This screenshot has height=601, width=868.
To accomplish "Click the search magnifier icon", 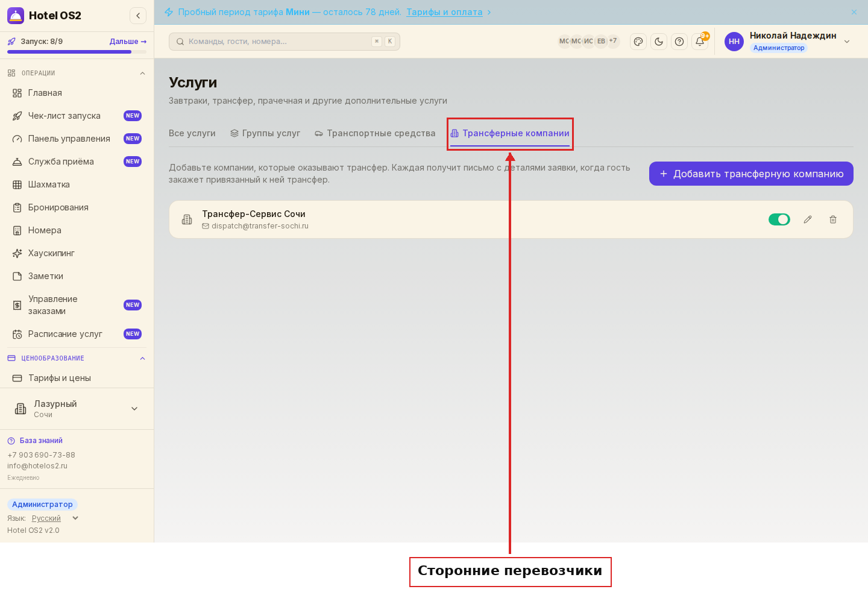I will (x=180, y=42).
